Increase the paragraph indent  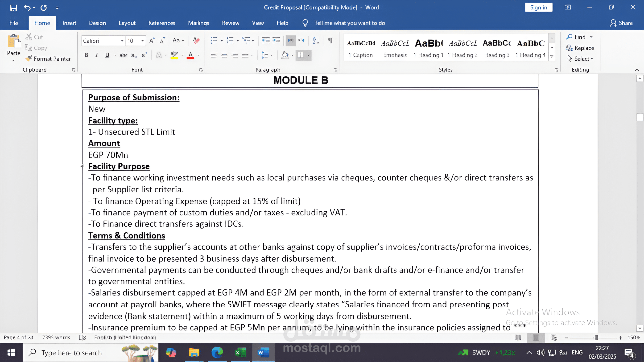pos(276,41)
